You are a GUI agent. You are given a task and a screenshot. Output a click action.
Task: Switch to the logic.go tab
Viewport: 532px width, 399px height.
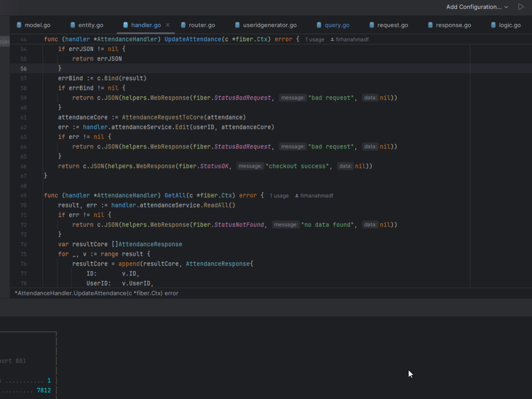(x=506, y=25)
